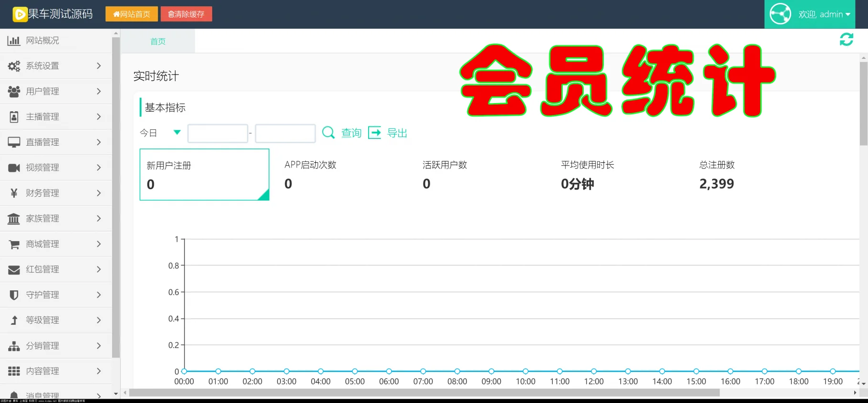Click the 红包管理 envelope icon

(x=14, y=269)
